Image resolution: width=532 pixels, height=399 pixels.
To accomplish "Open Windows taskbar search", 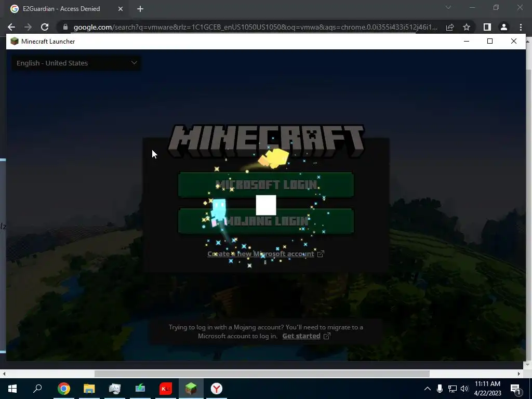I will (x=37, y=389).
